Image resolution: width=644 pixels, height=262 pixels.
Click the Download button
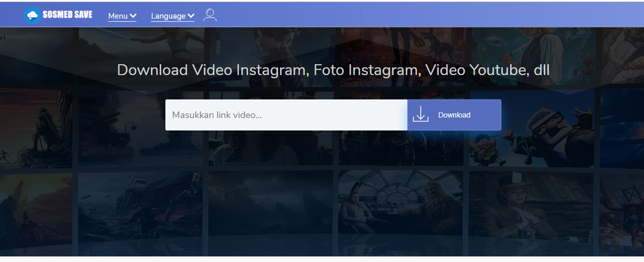pyautogui.click(x=454, y=115)
